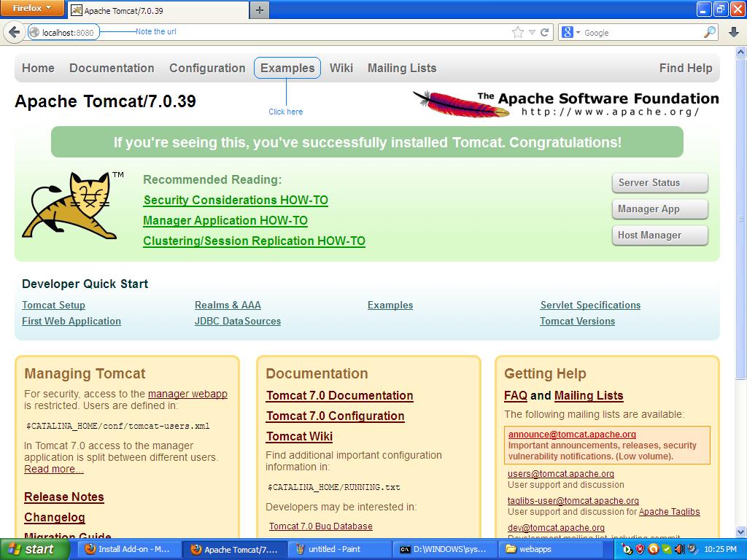This screenshot has width=747, height=560.
Task: Open the Server Status page
Action: click(x=659, y=182)
